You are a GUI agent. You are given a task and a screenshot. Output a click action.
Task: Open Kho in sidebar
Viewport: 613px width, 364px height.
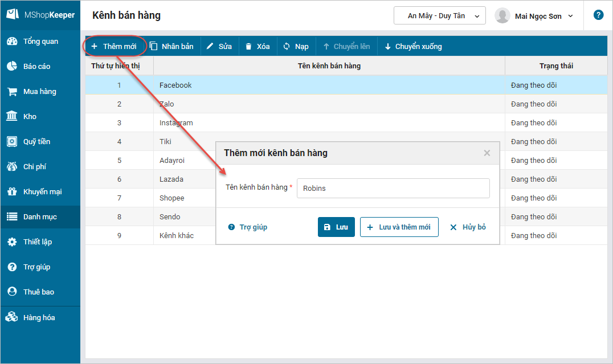(x=40, y=117)
